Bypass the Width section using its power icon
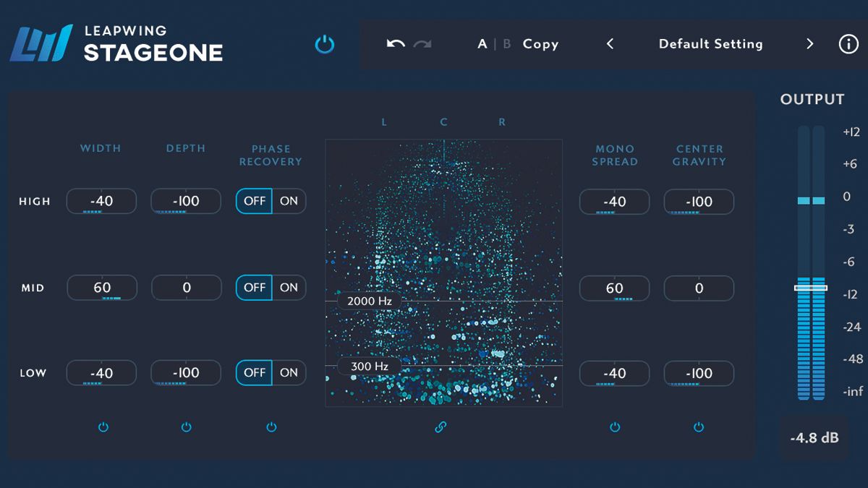This screenshot has width=868, height=488. point(103,427)
